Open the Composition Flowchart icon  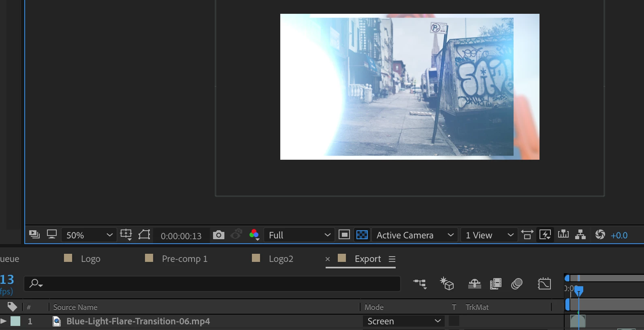click(580, 234)
